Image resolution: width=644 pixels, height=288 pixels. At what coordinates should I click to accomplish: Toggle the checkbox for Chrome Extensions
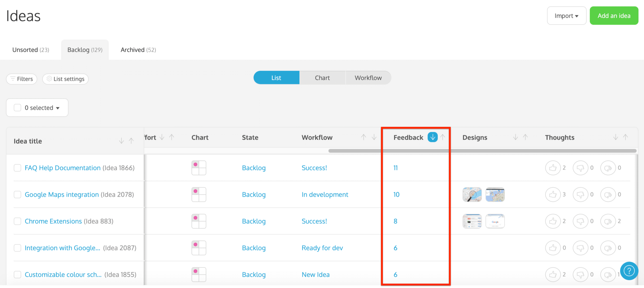click(17, 221)
